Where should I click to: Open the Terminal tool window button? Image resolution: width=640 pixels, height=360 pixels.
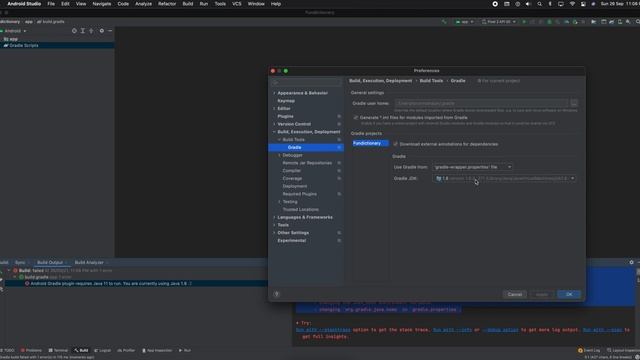(x=58, y=350)
